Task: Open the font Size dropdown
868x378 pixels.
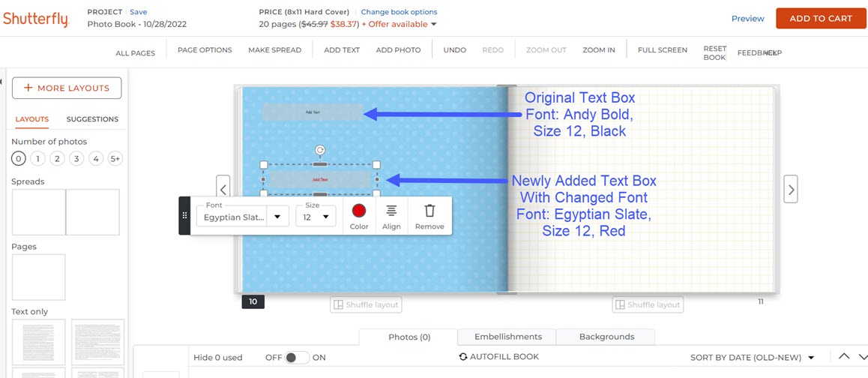Action: point(316,217)
